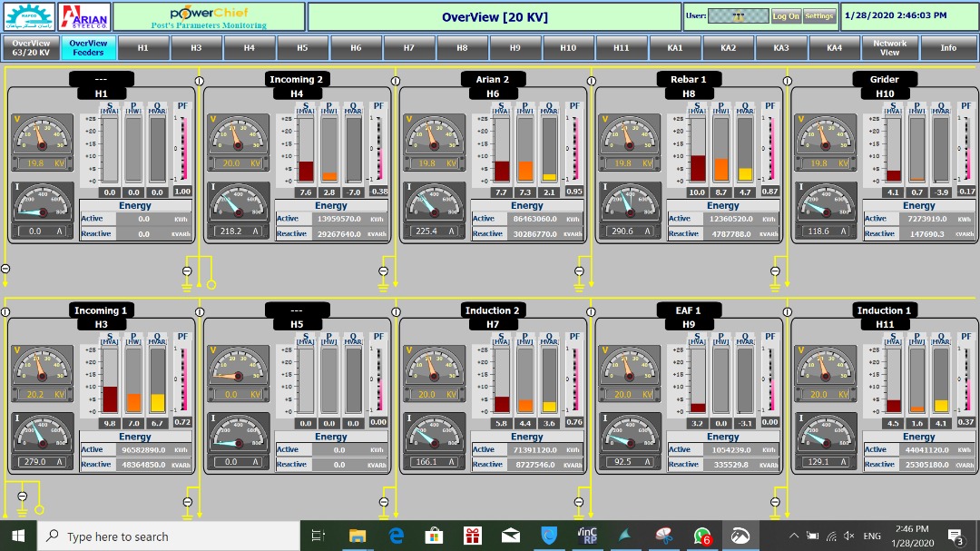Click the Settings button

click(x=819, y=16)
